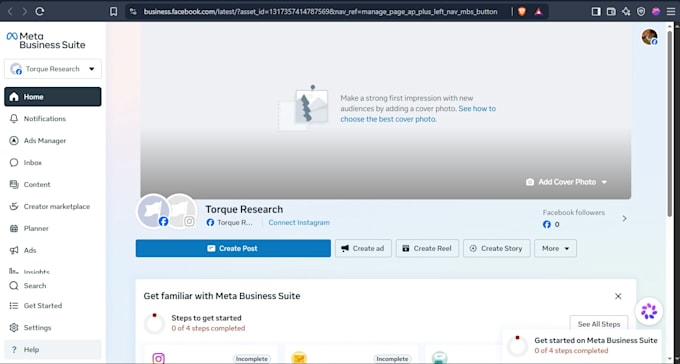Open Creator marketplace

[53, 207]
